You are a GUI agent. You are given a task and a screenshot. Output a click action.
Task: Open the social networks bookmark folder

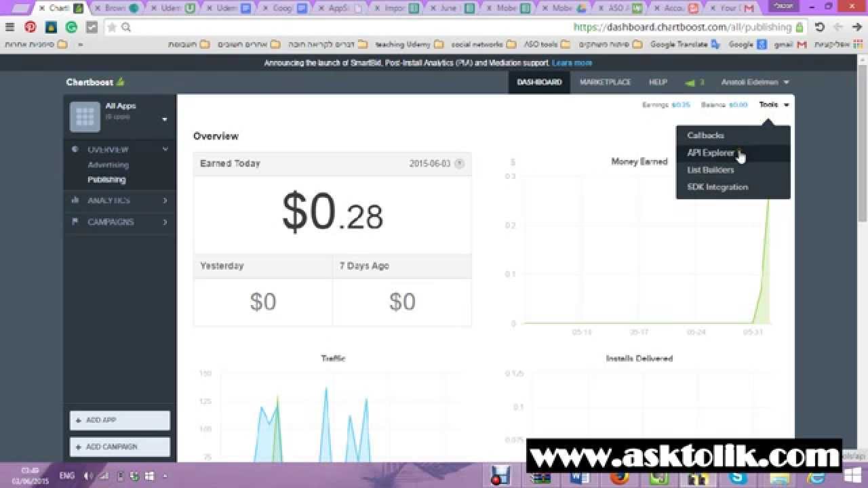(483, 45)
